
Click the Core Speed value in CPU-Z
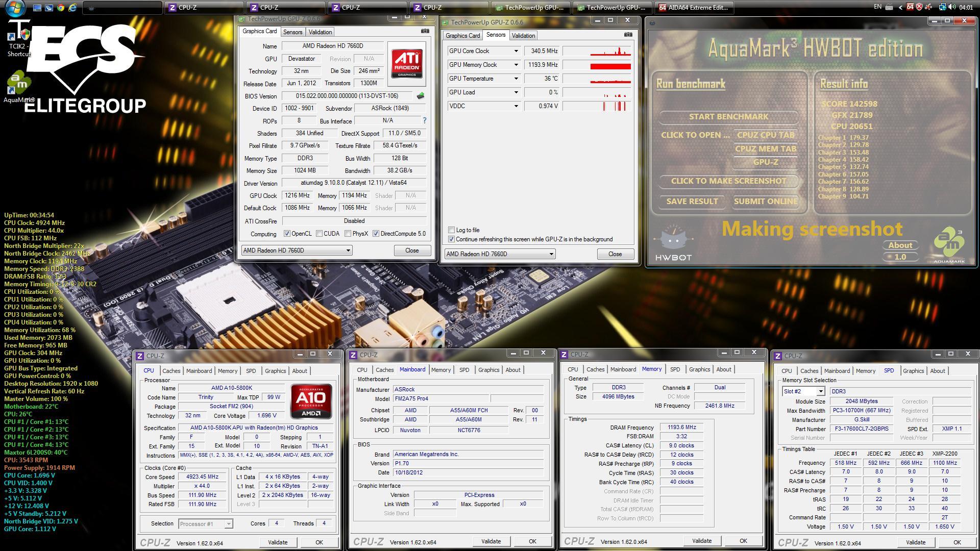point(202,477)
